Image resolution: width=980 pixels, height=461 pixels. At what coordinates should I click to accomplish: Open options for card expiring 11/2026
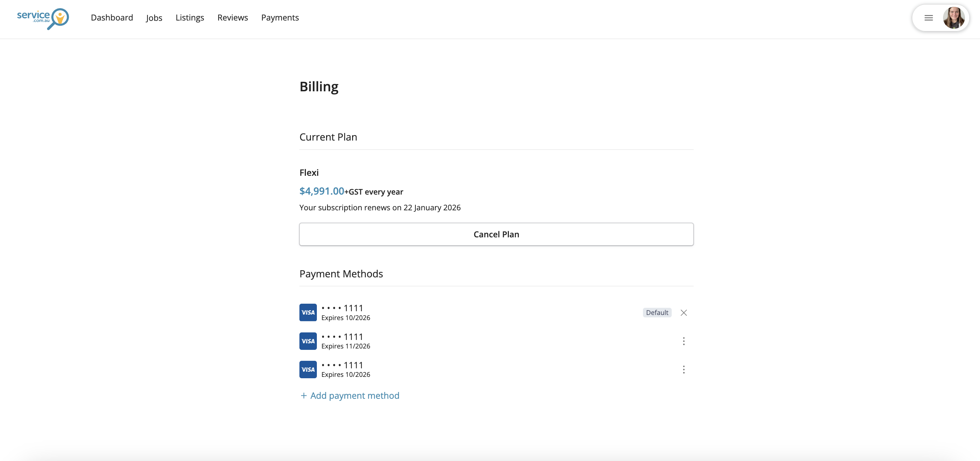pos(683,341)
